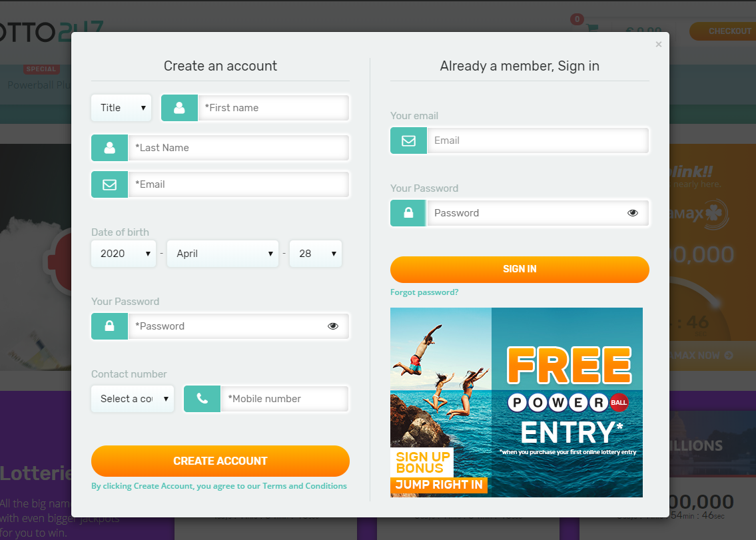Open the shopping cart icon behind the dialog
The height and width of the screenshot is (540, 756).
tap(593, 28)
